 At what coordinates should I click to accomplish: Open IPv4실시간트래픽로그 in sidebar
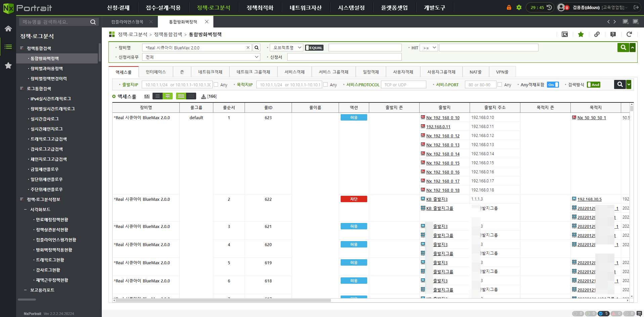[x=51, y=99]
